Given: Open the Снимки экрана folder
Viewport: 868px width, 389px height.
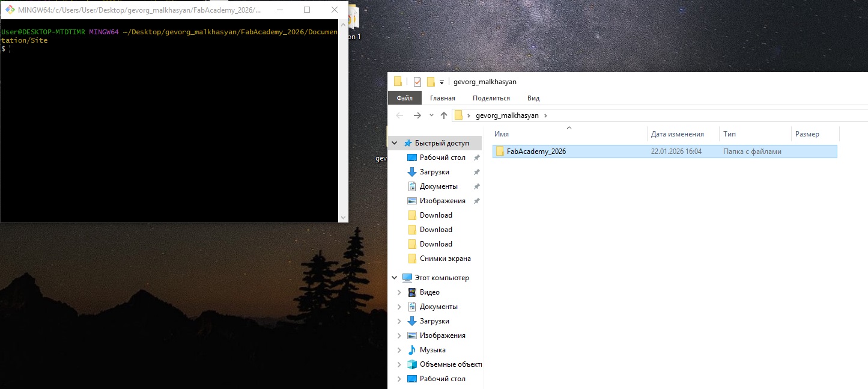Looking at the screenshot, I should coord(445,259).
